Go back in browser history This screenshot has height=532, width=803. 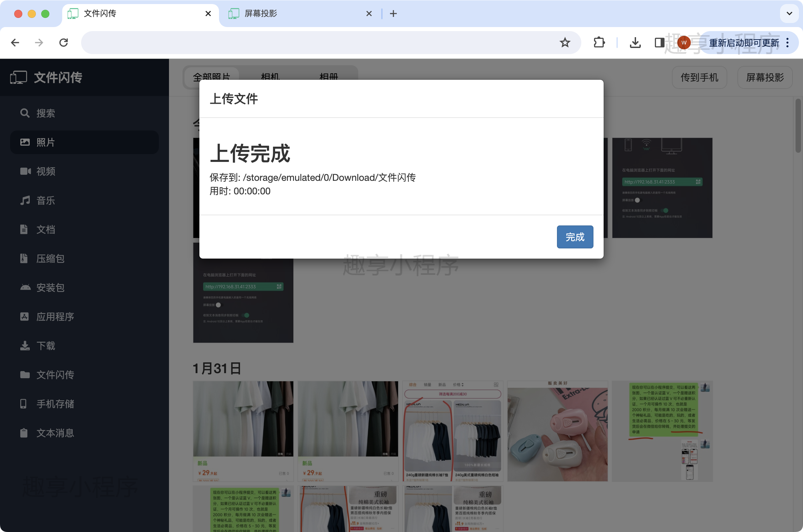[x=15, y=42]
